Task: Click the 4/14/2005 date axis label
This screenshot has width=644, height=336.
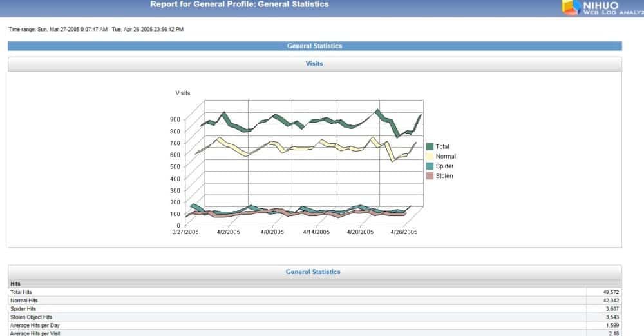Action: pos(316,232)
